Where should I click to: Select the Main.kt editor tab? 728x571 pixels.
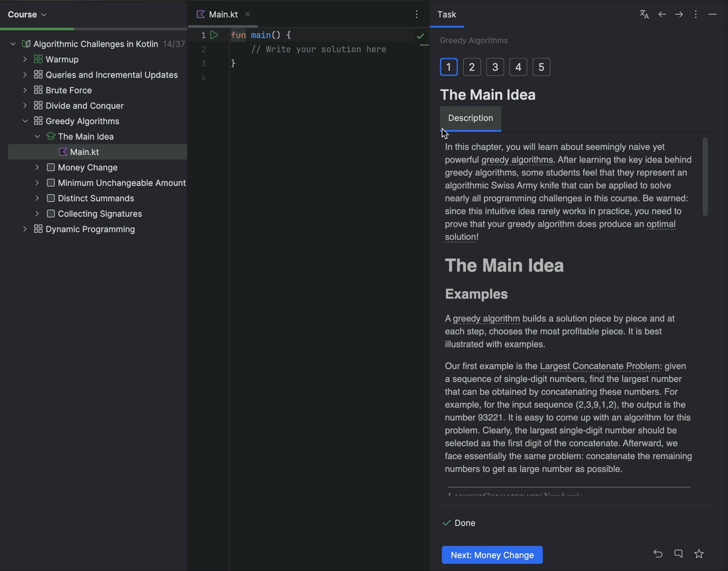[x=223, y=14]
